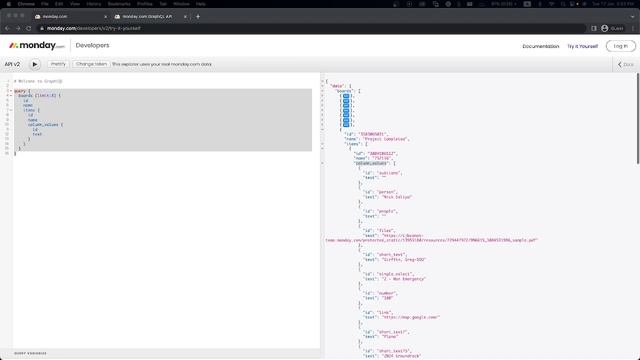This screenshot has width=640, height=360.
Task: Open the Docs panel chevron
Action: coord(620,64)
